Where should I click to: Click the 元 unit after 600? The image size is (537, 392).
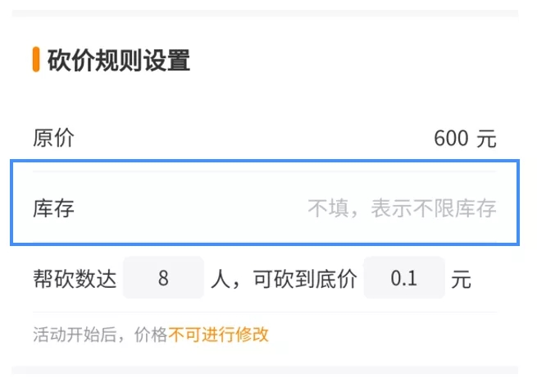(486, 139)
